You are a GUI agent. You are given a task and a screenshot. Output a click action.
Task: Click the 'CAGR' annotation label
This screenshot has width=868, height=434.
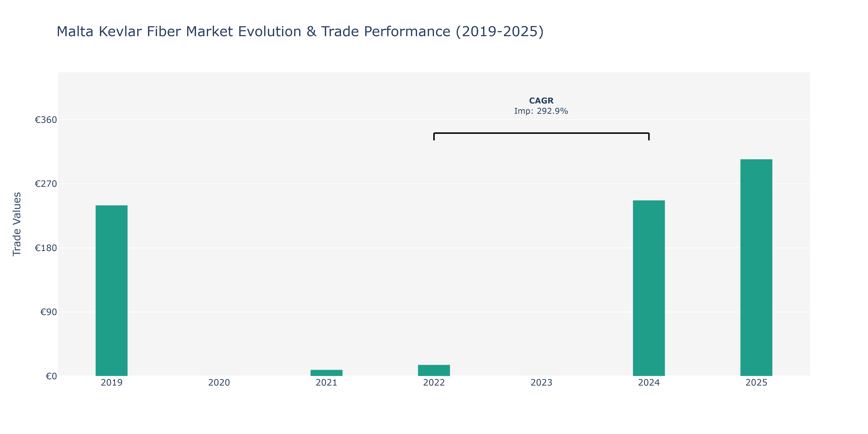pos(541,101)
